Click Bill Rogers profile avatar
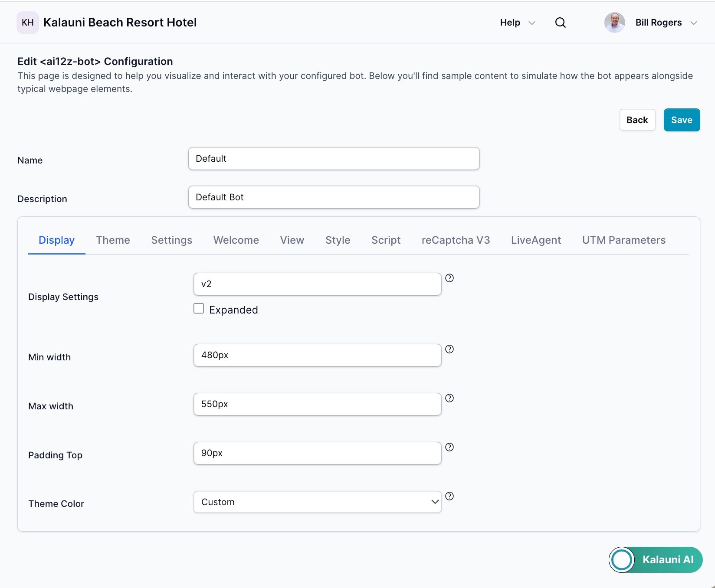This screenshot has height=588, width=715. tap(614, 23)
